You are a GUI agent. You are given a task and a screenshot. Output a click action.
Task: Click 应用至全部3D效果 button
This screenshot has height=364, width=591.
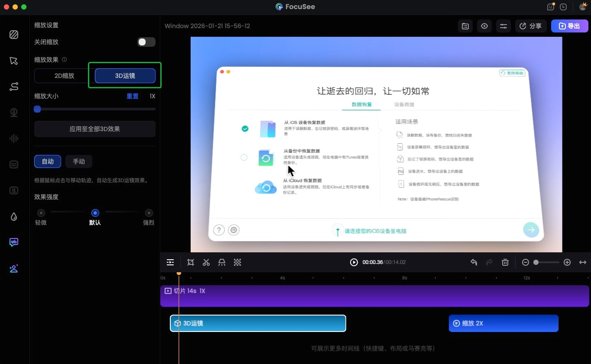point(95,129)
